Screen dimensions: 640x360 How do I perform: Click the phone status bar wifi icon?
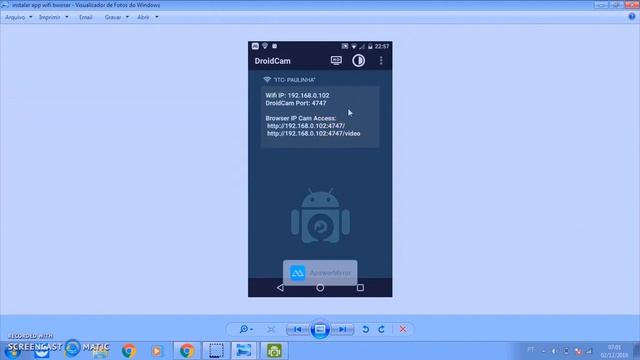pos(354,46)
